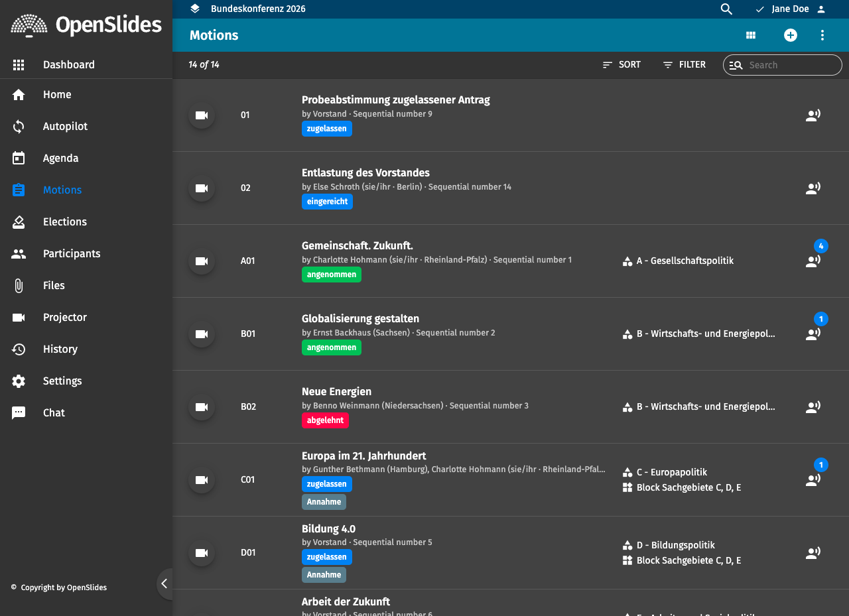Screen dimensions: 849x616
Task: Open Autopilot in the sidebar
Action: coord(86,127)
